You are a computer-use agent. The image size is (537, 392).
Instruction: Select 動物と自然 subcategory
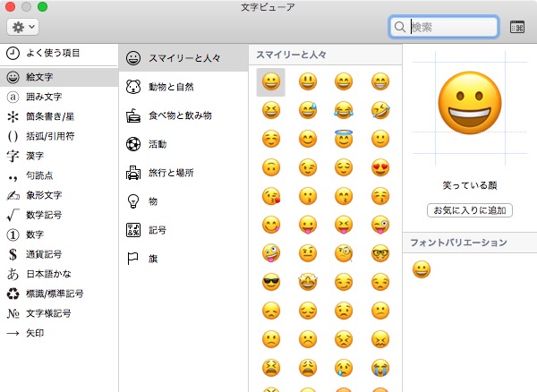[x=183, y=87]
